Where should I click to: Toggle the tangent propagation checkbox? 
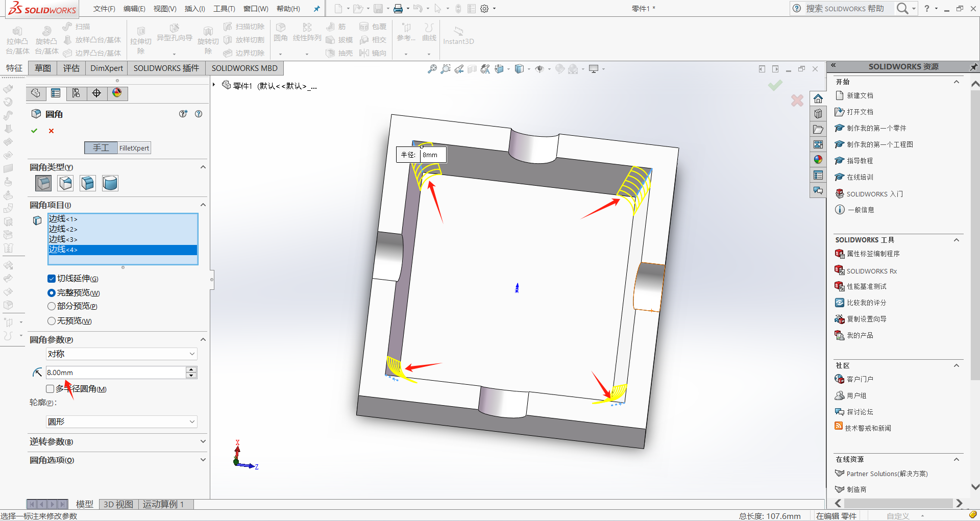(x=51, y=279)
